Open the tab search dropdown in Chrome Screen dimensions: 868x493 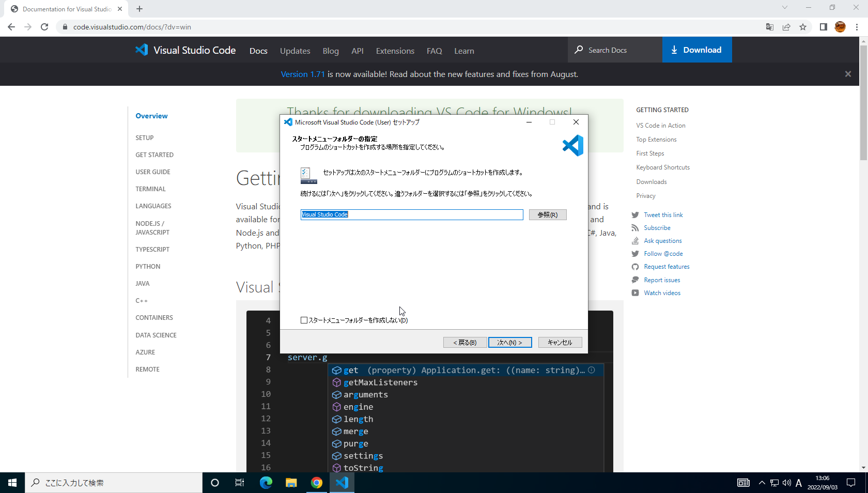tap(785, 7)
